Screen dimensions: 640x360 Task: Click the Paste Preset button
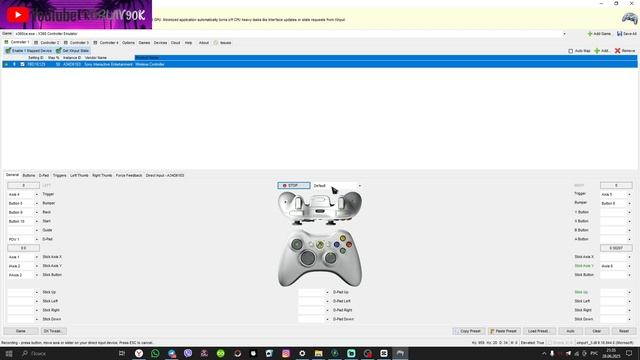(504, 331)
